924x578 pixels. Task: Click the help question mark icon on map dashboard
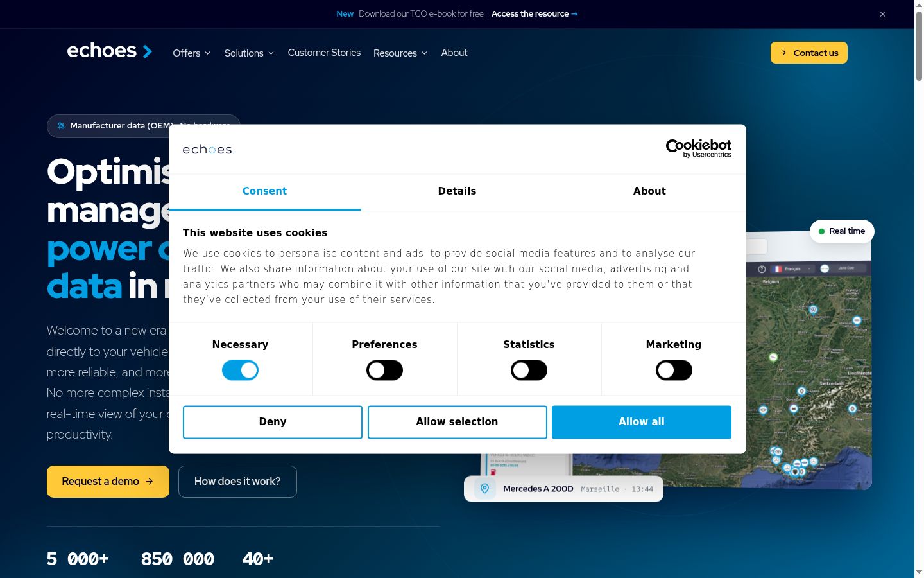762,269
